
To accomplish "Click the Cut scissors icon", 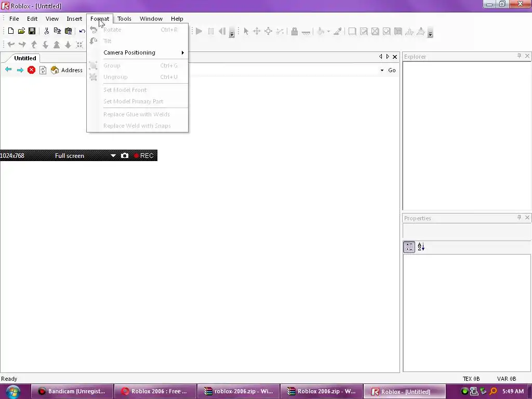I will pos(46,31).
